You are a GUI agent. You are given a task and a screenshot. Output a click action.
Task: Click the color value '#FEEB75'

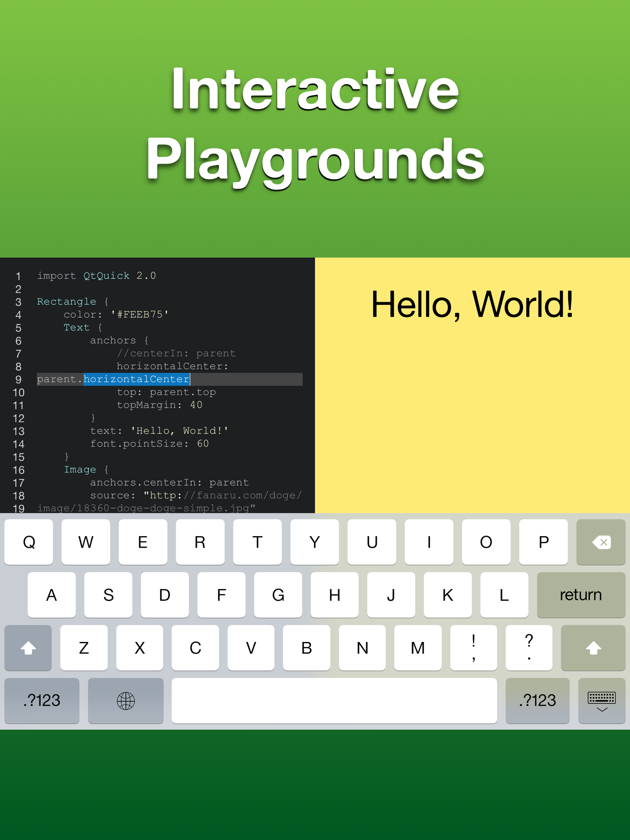140,315
